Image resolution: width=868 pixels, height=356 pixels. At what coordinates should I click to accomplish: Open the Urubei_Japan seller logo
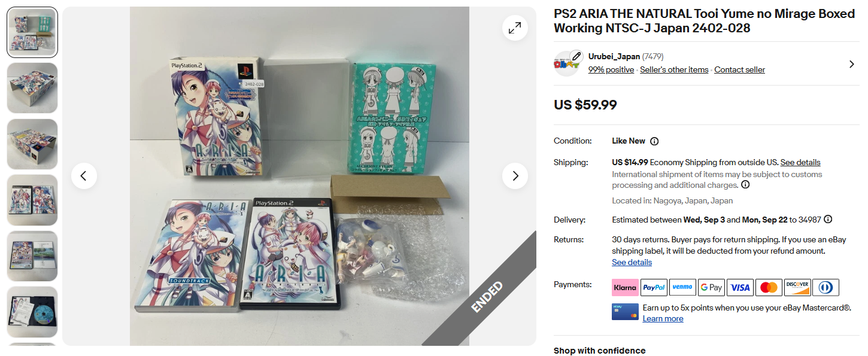tap(567, 63)
